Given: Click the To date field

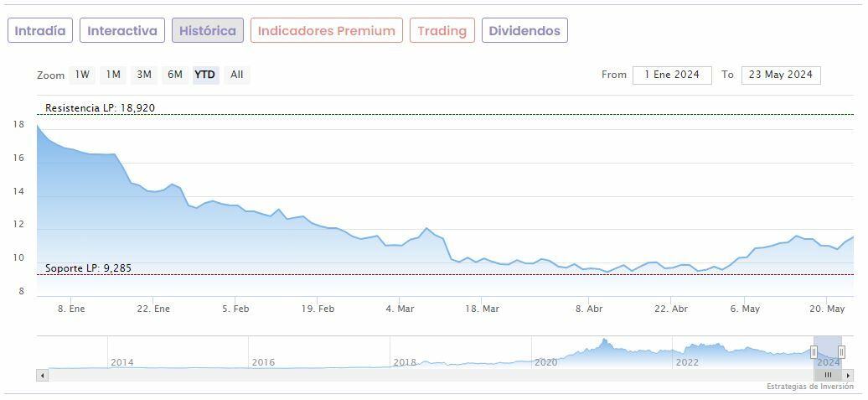Looking at the screenshot, I should pos(780,75).
